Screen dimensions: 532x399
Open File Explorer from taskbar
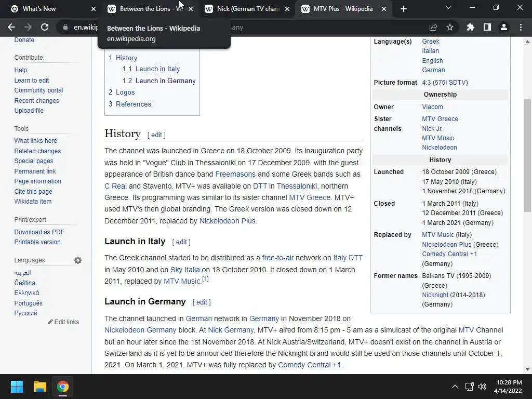coord(39,387)
